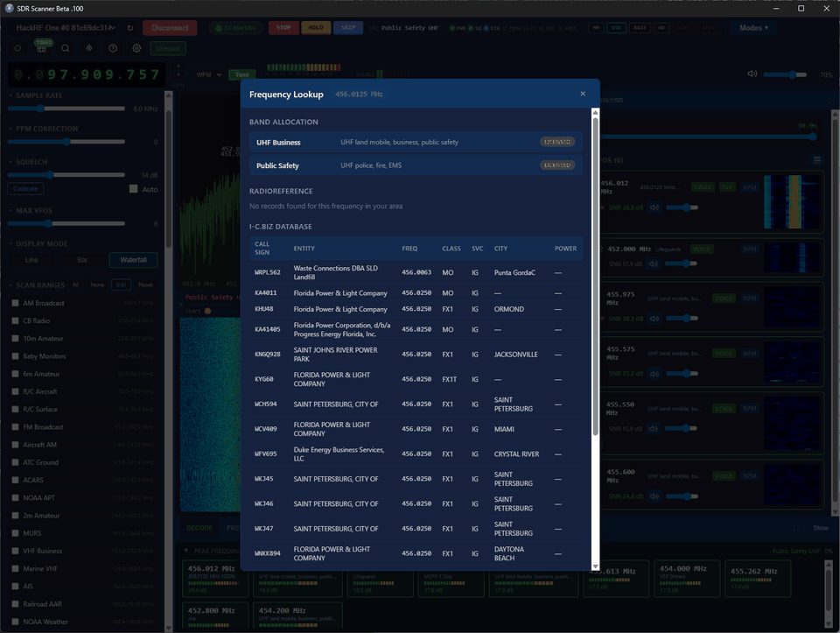The image size is (840, 633).
Task: Check the Aircraft AM scan range
Action: point(15,445)
